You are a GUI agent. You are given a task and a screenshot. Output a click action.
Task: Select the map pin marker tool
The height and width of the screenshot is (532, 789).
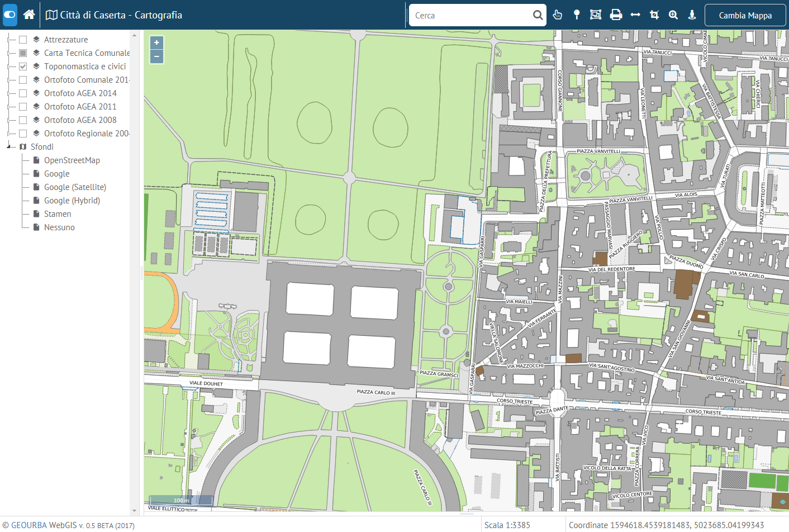tap(577, 15)
